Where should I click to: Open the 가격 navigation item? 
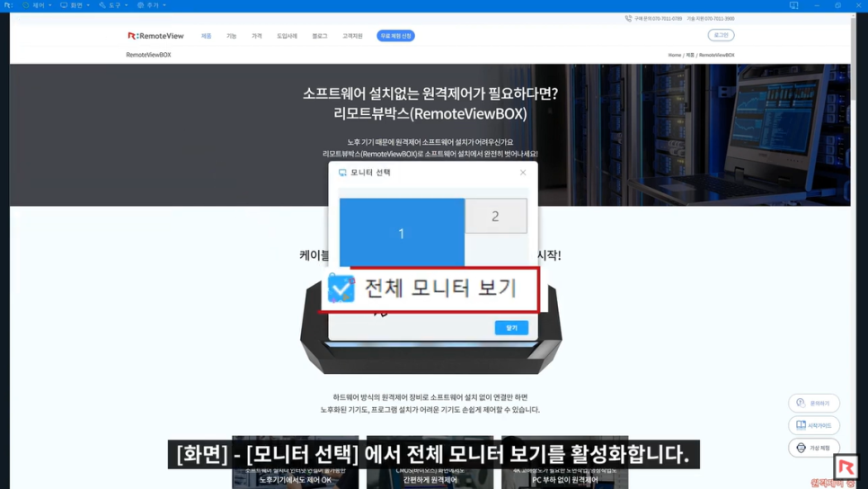257,36
